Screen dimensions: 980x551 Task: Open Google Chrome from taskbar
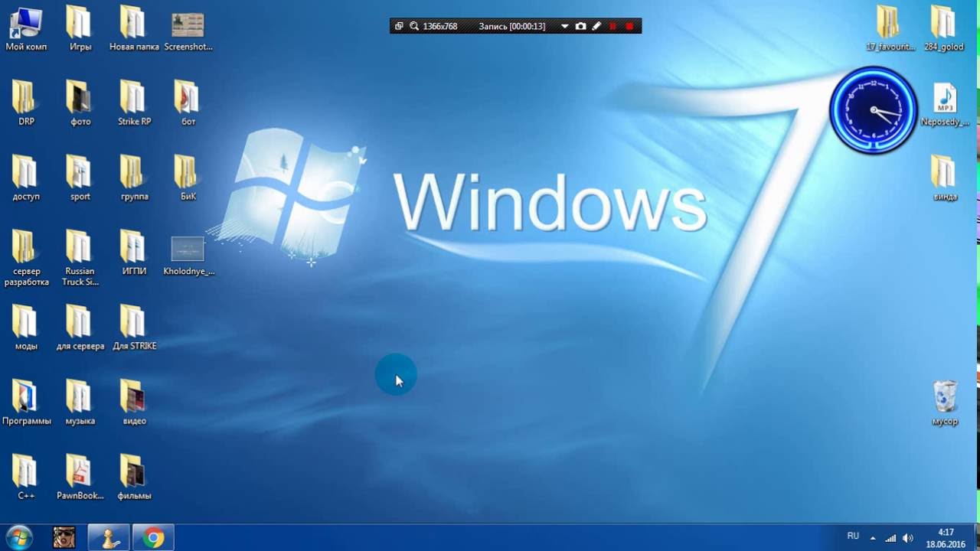point(153,538)
